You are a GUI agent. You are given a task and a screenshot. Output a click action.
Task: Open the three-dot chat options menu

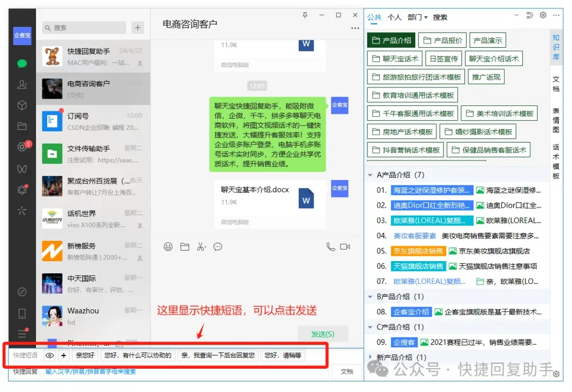point(355,28)
